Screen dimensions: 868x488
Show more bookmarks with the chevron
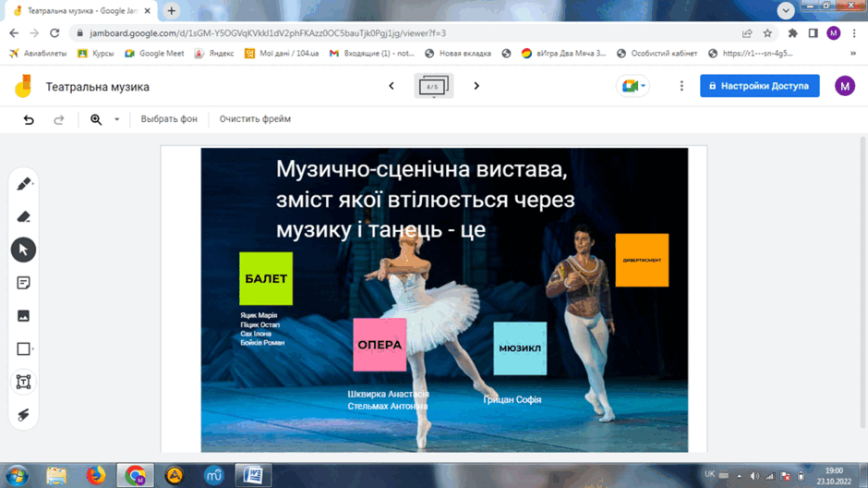coord(853,54)
